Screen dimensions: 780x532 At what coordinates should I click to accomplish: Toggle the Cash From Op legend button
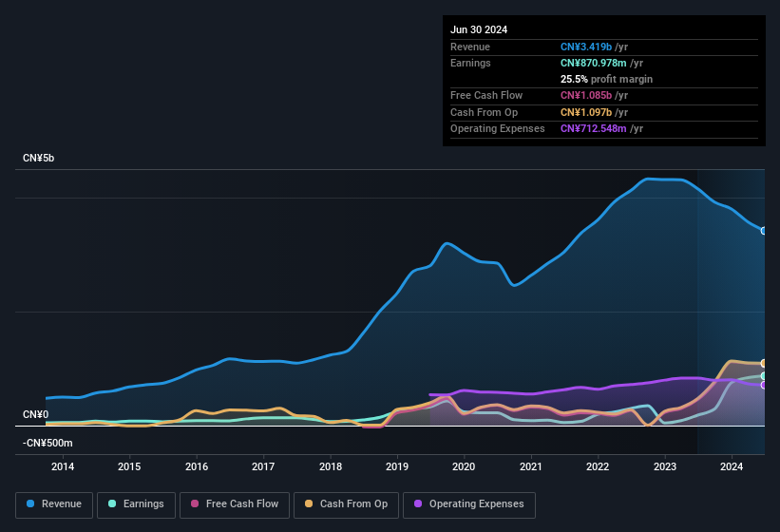click(x=346, y=504)
